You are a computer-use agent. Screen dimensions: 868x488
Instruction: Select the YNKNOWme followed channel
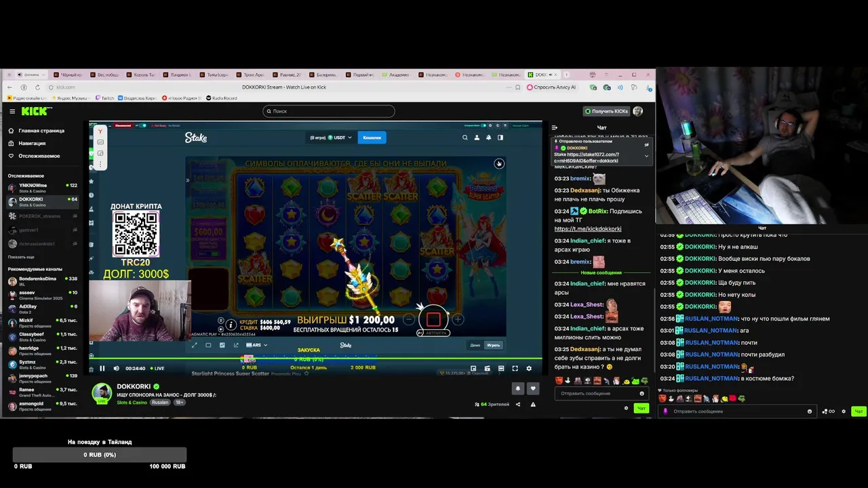[42, 188]
